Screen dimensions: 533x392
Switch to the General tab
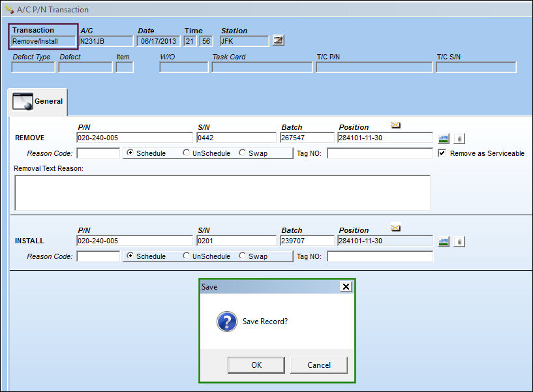click(38, 102)
